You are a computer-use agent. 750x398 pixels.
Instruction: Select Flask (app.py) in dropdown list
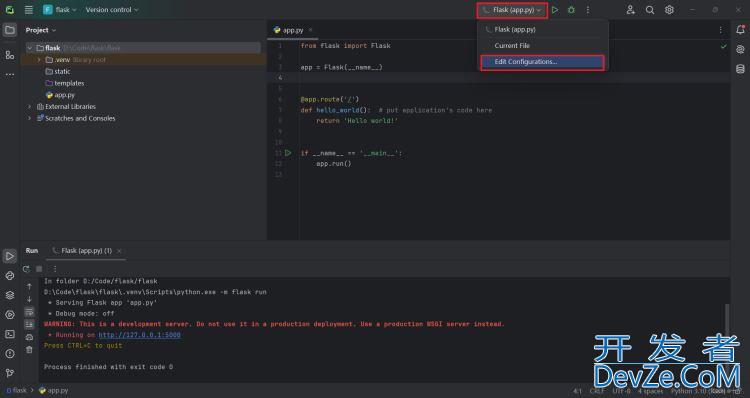click(x=543, y=29)
